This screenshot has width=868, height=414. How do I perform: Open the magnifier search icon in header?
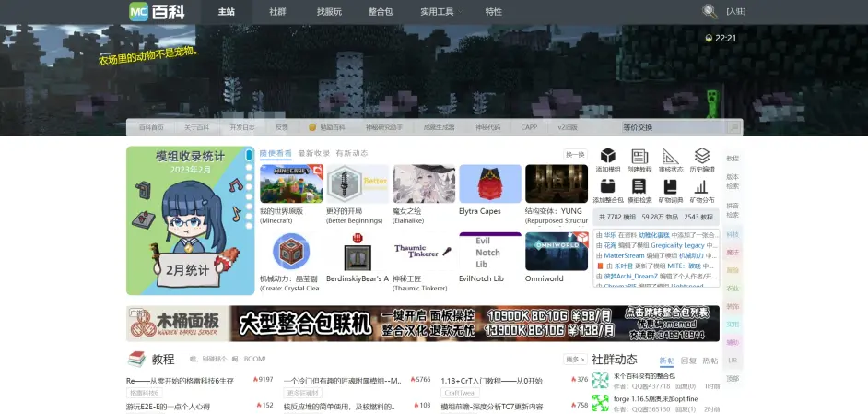coord(710,11)
